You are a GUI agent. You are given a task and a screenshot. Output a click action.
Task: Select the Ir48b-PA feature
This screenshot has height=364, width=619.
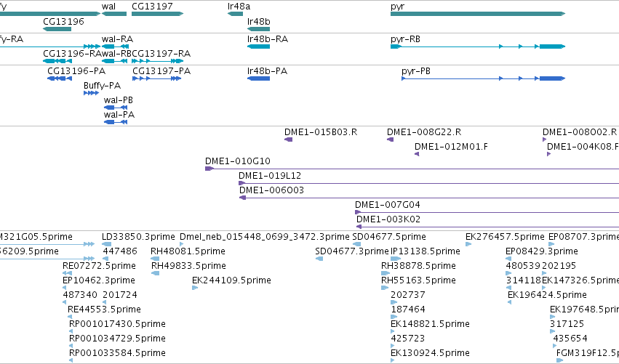point(258,78)
